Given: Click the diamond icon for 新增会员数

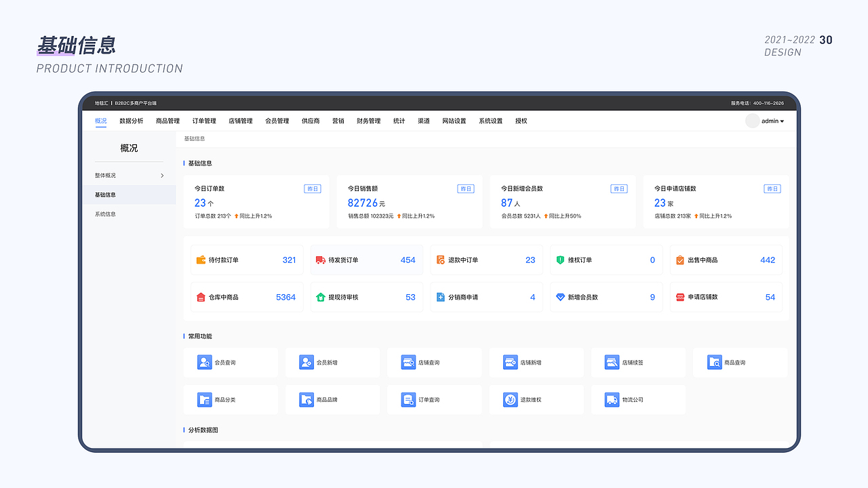Looking at the screenshot, I should click(560, 297).
